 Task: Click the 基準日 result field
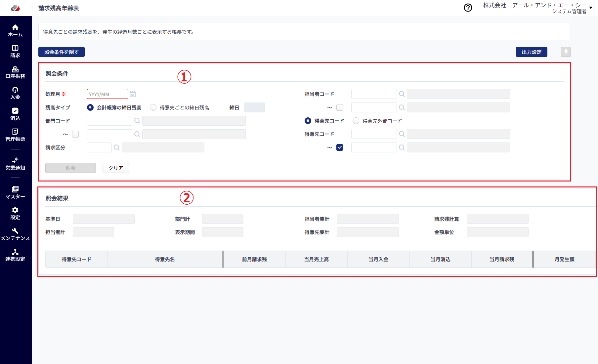click(x=104, y=219)
